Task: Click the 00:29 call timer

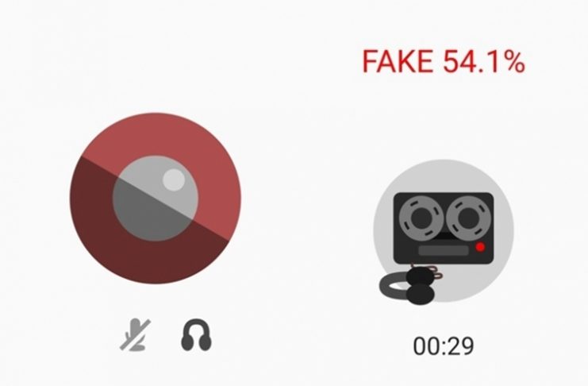Action: (444, 346)
